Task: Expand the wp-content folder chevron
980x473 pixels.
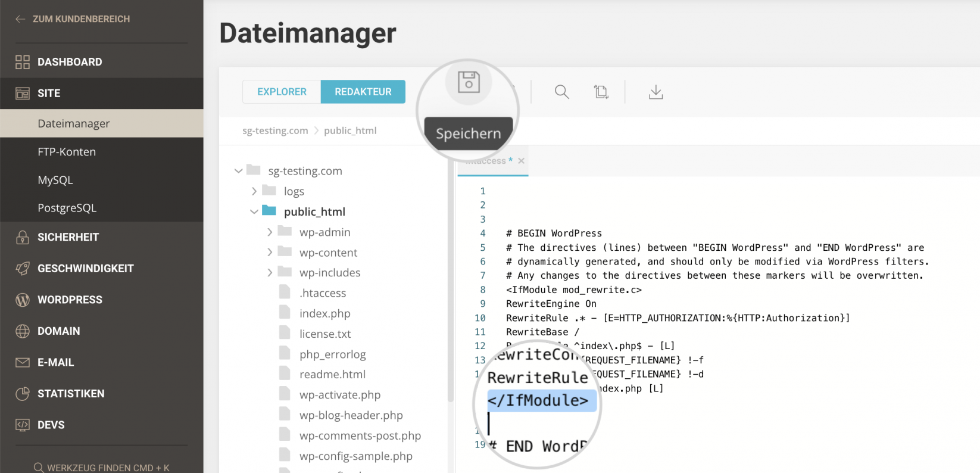Action: 270,253
